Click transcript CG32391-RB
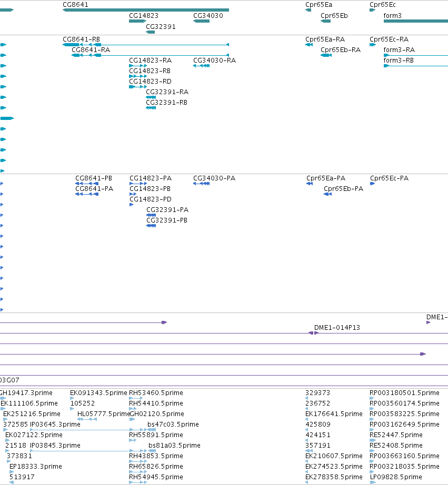448x485 pixels. click(151, 108)
